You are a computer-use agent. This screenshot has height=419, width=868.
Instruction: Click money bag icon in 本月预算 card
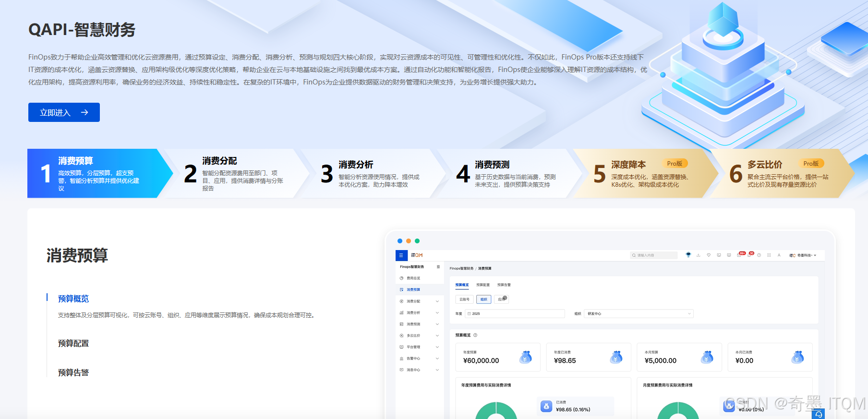point(707,357)
